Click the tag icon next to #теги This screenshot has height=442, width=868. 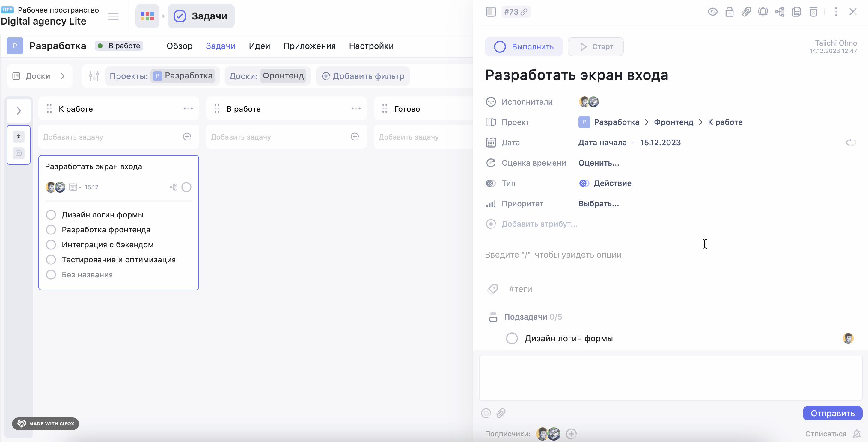(493, 289)
